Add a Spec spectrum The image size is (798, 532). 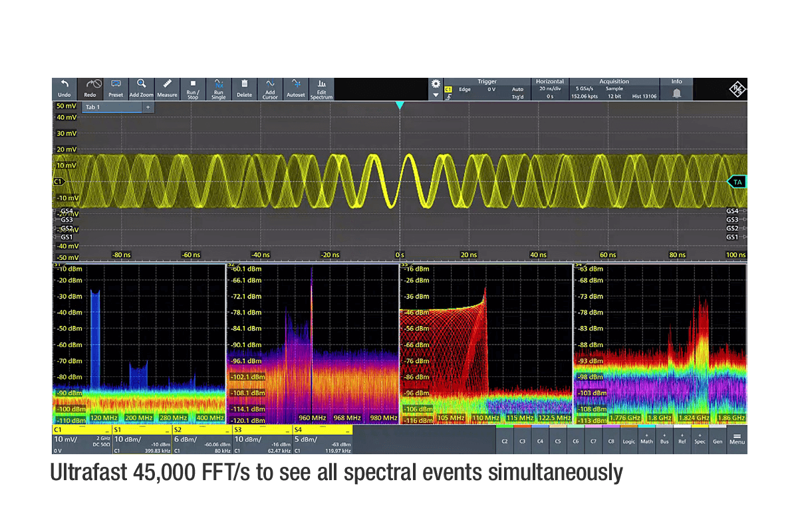click(x=700, y=440)
